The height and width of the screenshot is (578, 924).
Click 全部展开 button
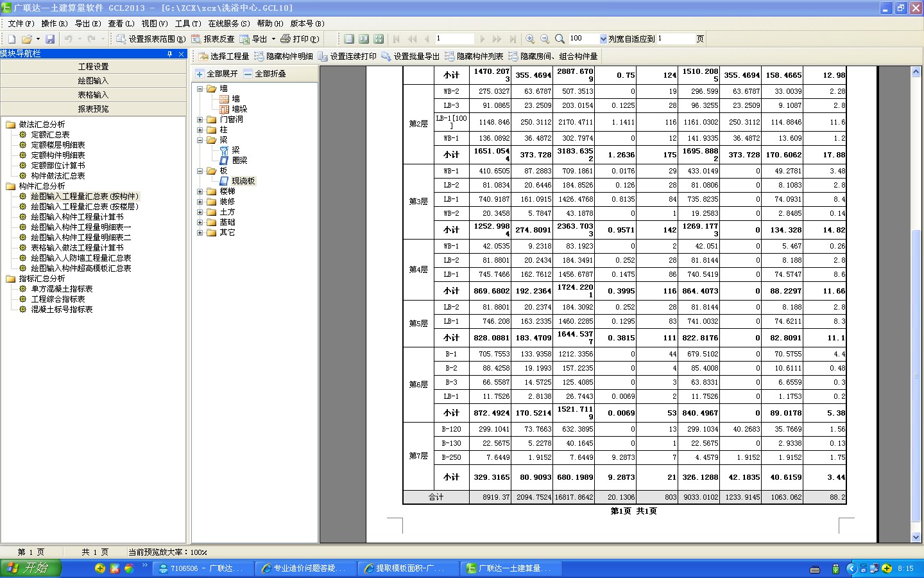(217, 74)
